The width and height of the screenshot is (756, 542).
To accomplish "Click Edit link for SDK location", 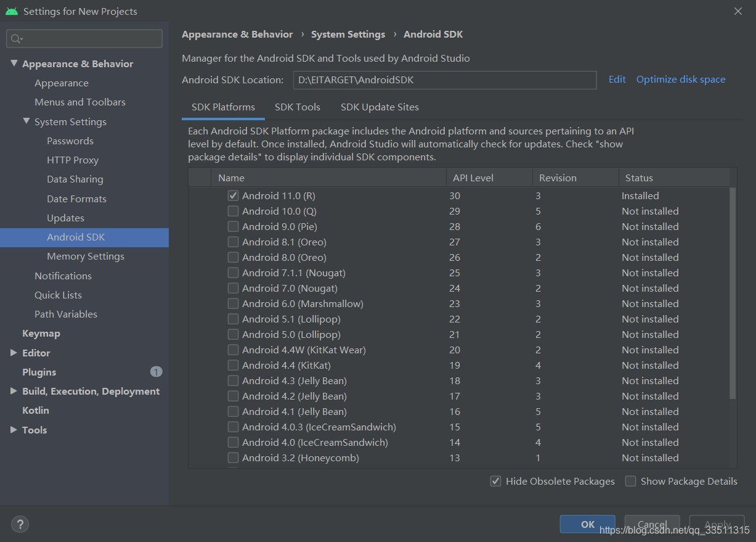I will click(x=617, y=80).
